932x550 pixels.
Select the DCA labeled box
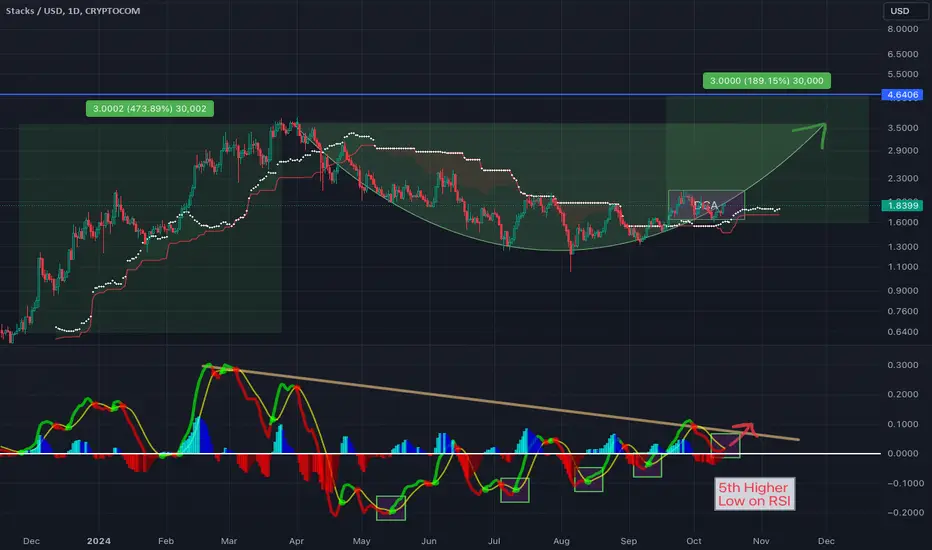click(x=706, y=205)
